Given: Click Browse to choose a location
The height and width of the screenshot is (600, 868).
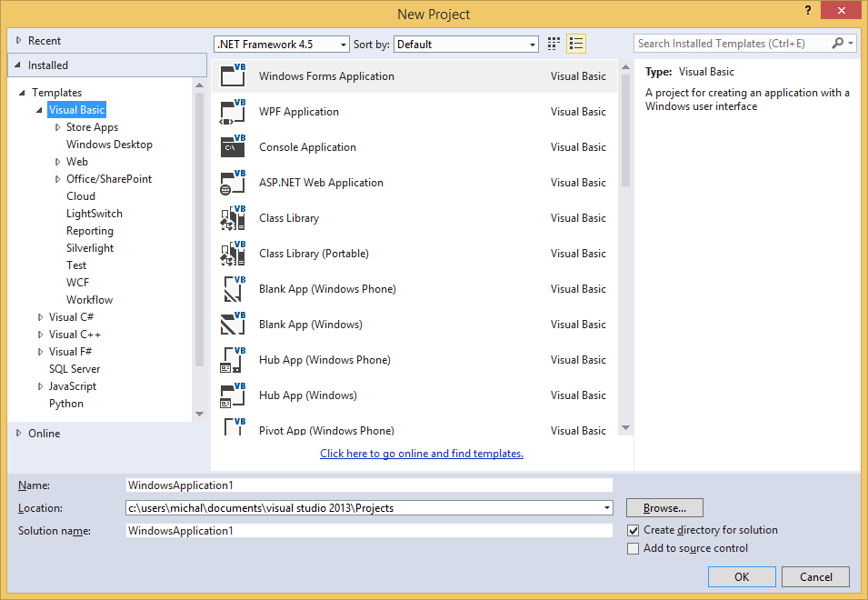Looking at the screenshot, I should coord(663,507).
